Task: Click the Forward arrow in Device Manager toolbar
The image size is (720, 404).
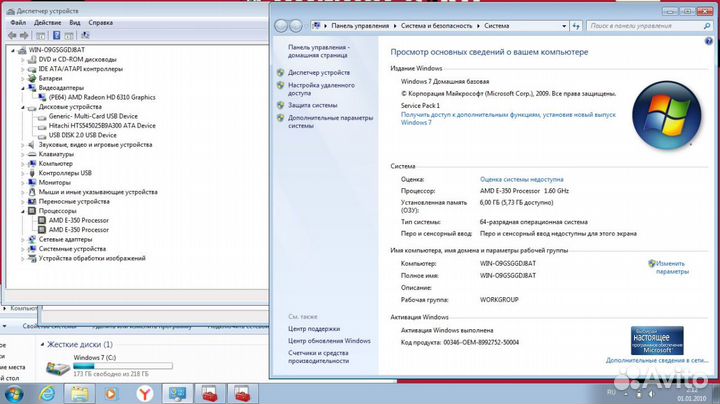Action: pos(24,35)
